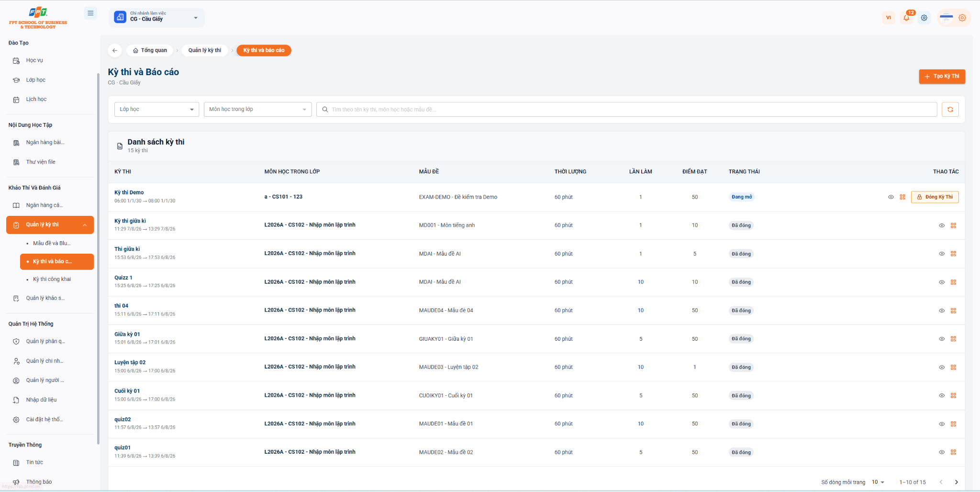980x492 pixels.
Task: Open the Môn học trong lớp dropdown
Action: click(x=257, y=110)
